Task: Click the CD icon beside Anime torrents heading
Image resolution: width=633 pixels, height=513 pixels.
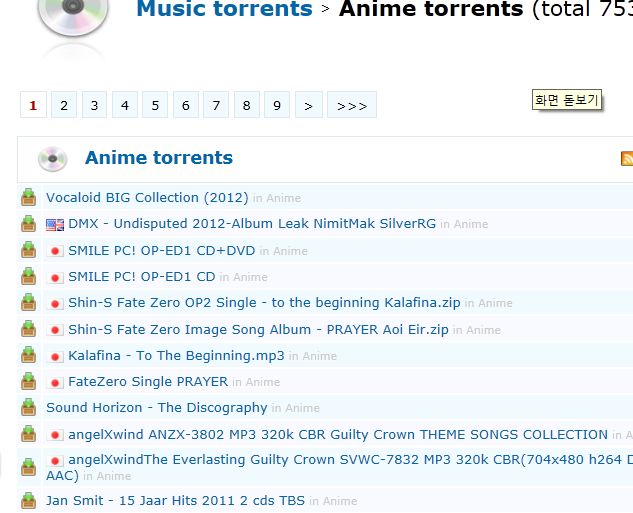Action: coord(52,159)
